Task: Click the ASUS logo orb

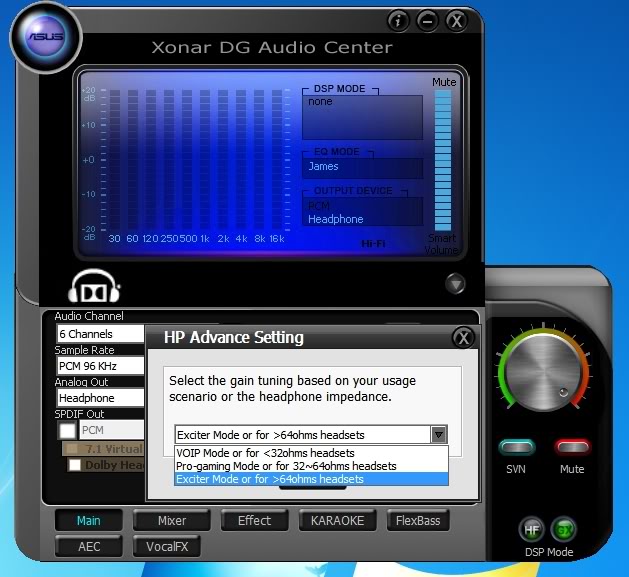Action: point(46,37)
